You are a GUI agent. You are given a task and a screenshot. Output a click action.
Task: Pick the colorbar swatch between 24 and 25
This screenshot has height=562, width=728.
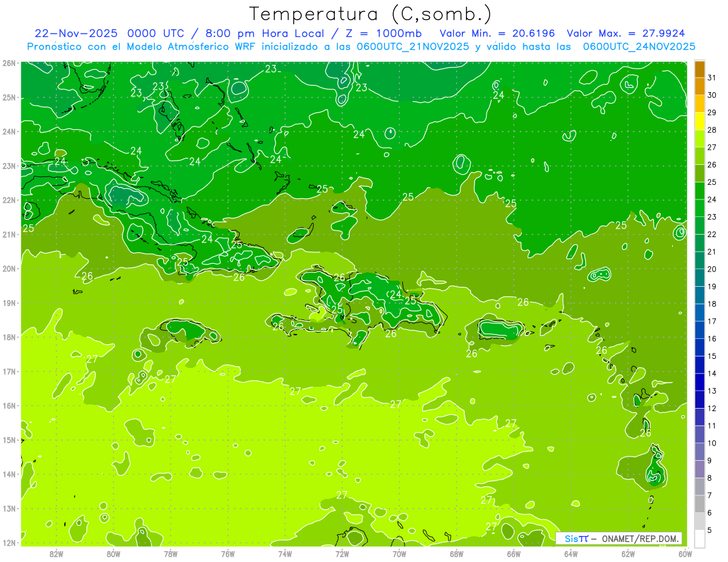point(699,191)
